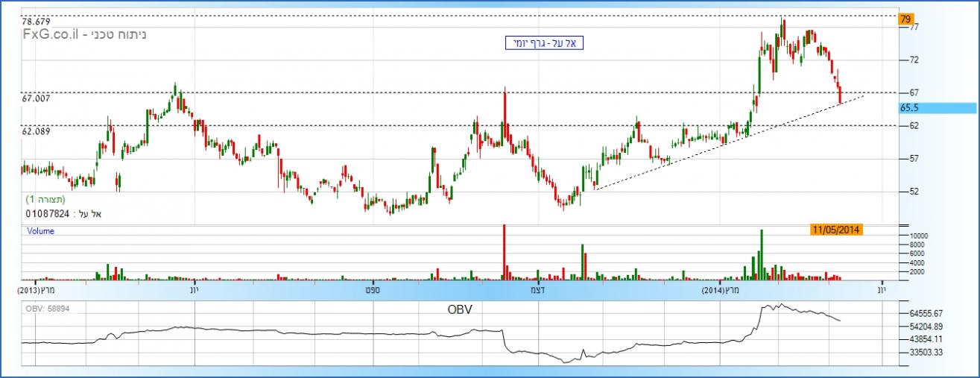980x378 pixels.
Task: Select the אל על daily chart title box
Action: point(543,43)
